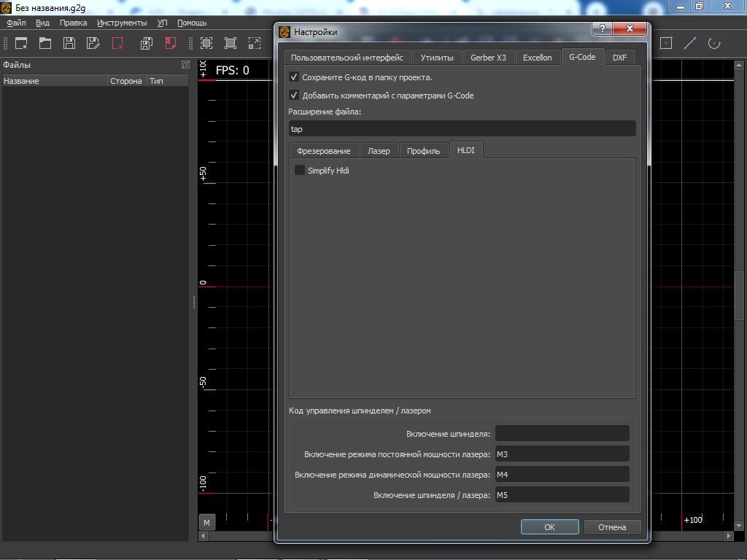Click the app logo in Settings title bar
This screenshot has width=747, height=560.
(285, 32)
